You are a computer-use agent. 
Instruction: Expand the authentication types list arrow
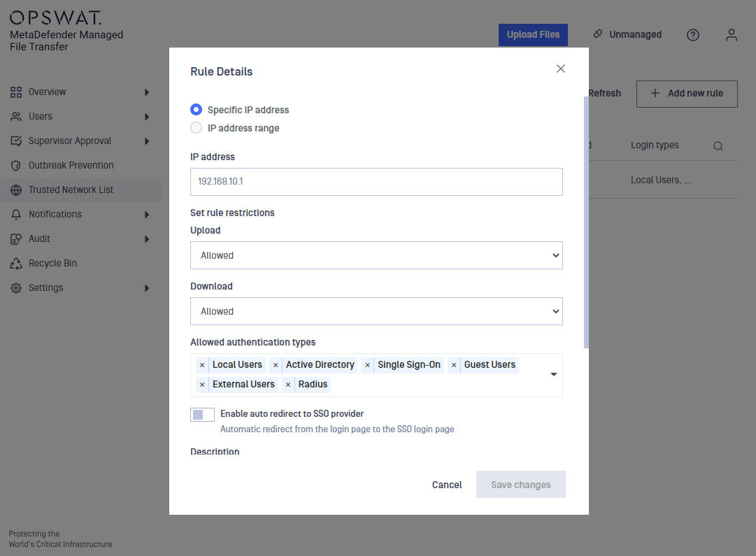(553, 375)
